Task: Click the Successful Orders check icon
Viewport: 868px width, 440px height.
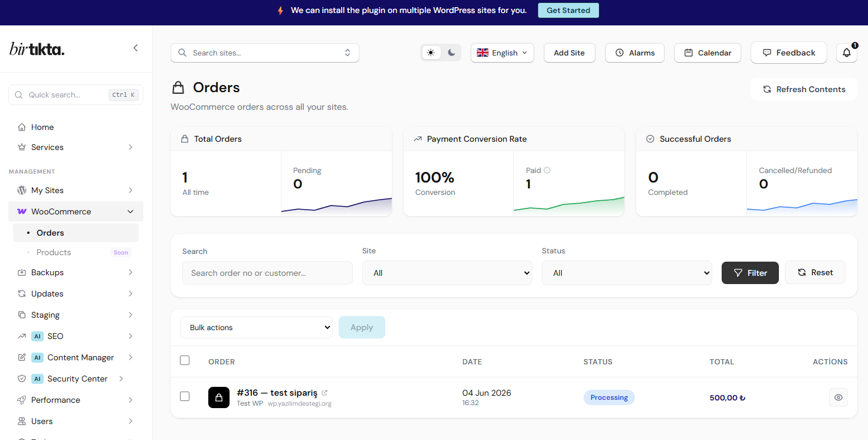Action: pyautogui.click(x=650, y=139)
